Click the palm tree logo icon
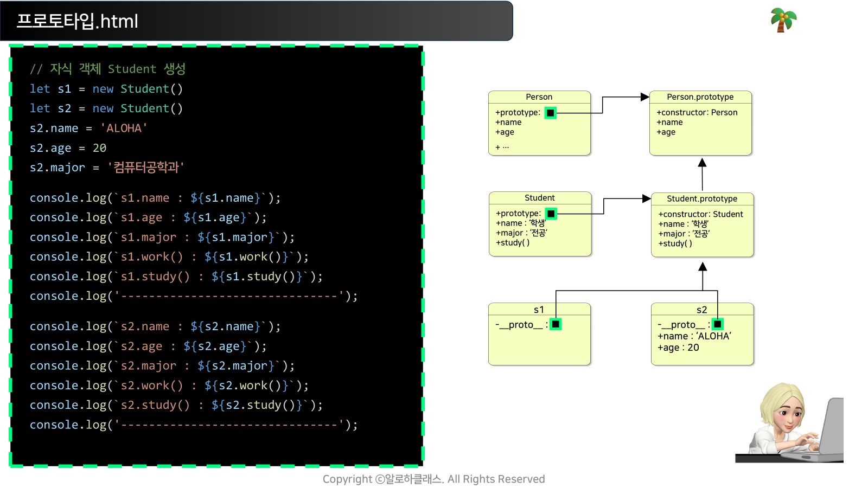The height and width of the screenshot is (488, 868). (x=783, y=21)
